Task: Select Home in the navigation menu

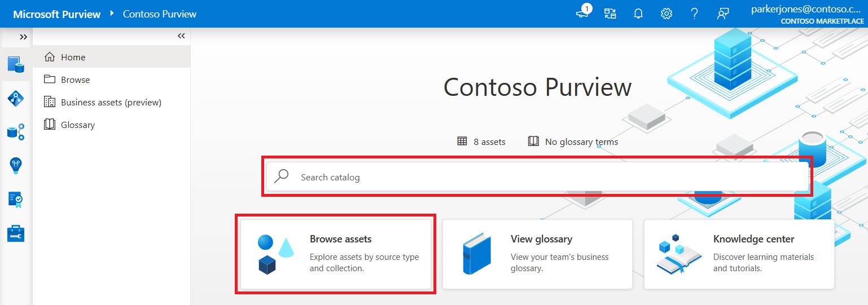Action: click(x=73, y=57)
